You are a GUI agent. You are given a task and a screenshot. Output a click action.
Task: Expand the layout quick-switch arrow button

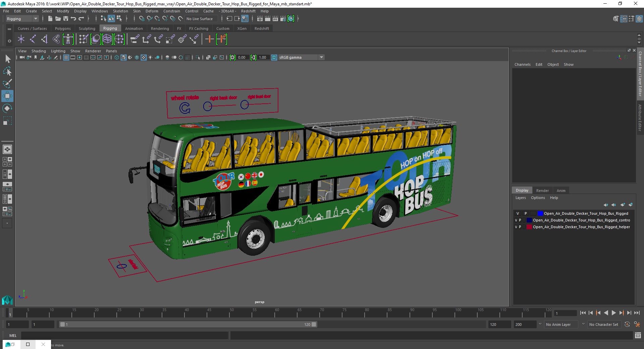(7, 223)
